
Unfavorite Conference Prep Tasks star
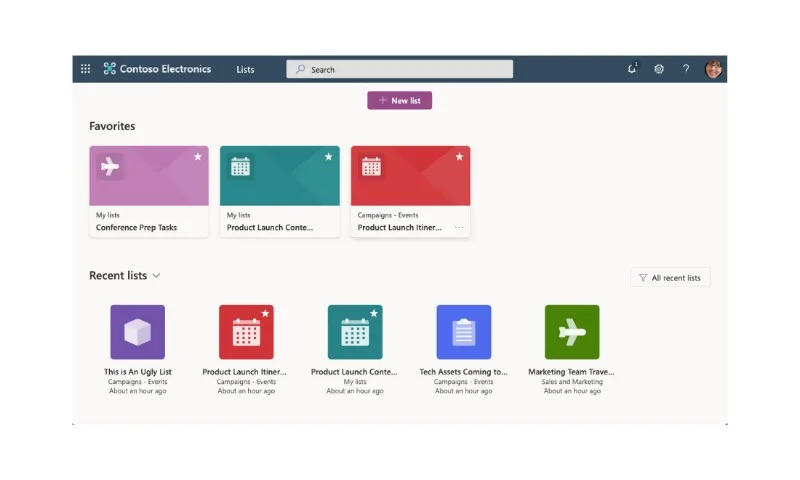pyautogui.click(x=198, y=157)
